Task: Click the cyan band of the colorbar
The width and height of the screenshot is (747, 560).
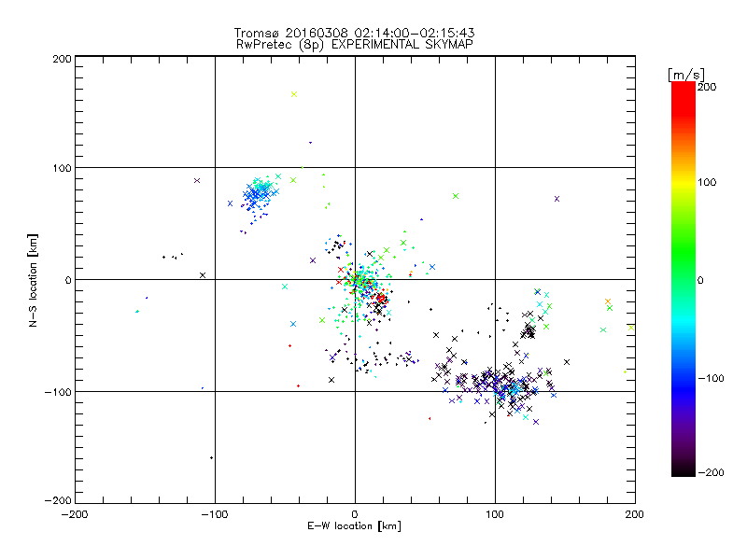Action: click(x=684, y=321)
